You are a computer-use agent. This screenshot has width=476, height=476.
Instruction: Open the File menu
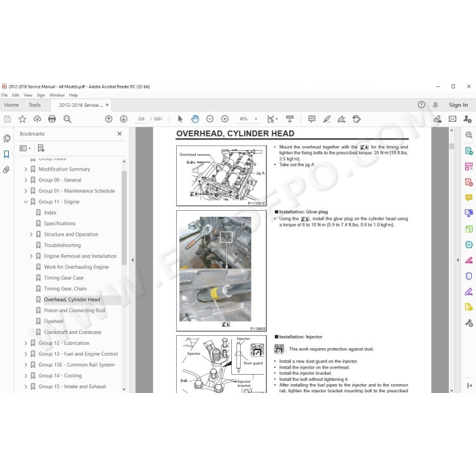5,95
